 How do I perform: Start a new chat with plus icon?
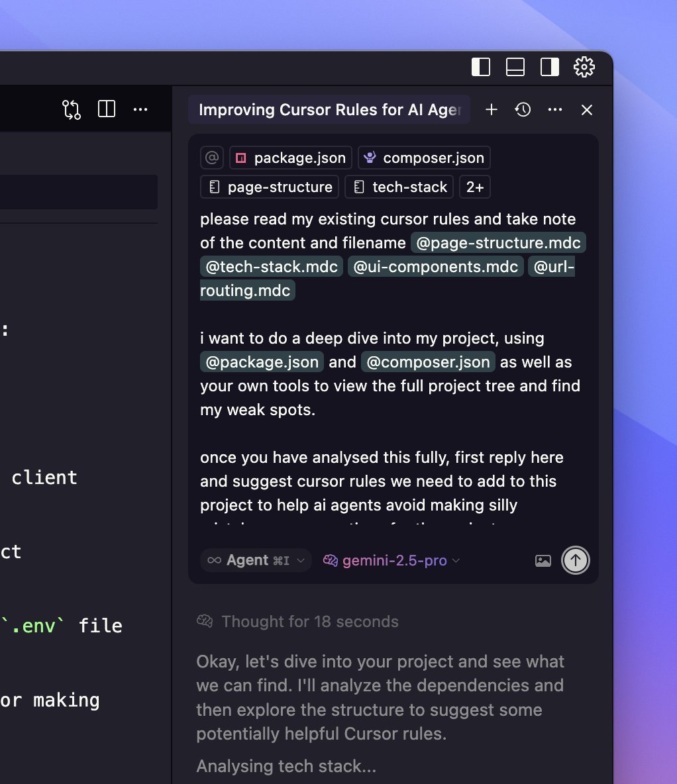point(492,109)
